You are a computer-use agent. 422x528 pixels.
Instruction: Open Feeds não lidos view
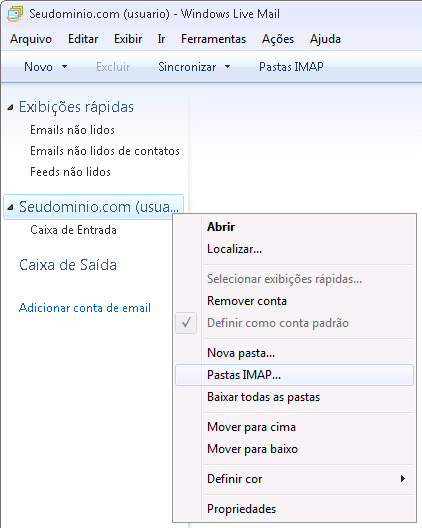pos(70,172)
